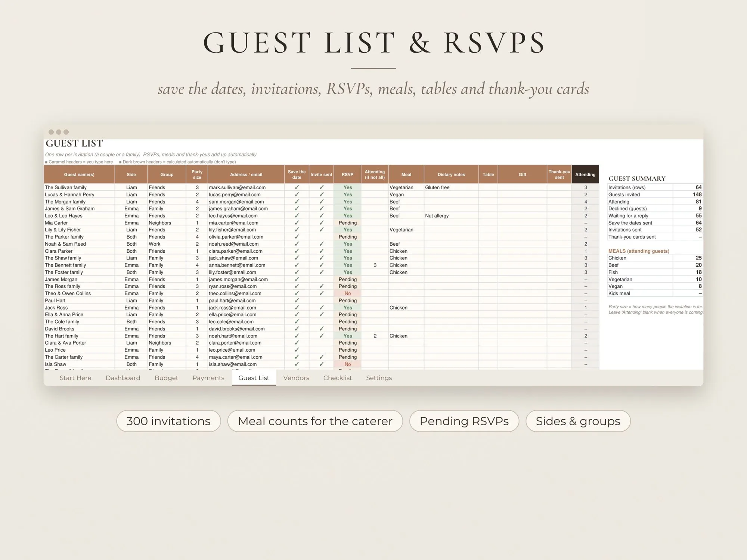Click the Waiting for a reply value 55
This screenshot has height=560, width=747.
pyautogui.click(x=698, y=216)
